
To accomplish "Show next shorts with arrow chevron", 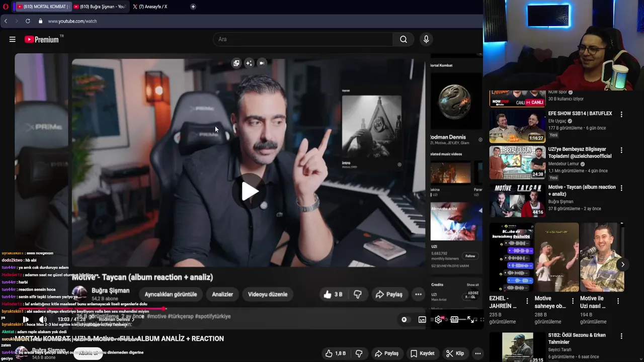I will click(x=622, y=264).
